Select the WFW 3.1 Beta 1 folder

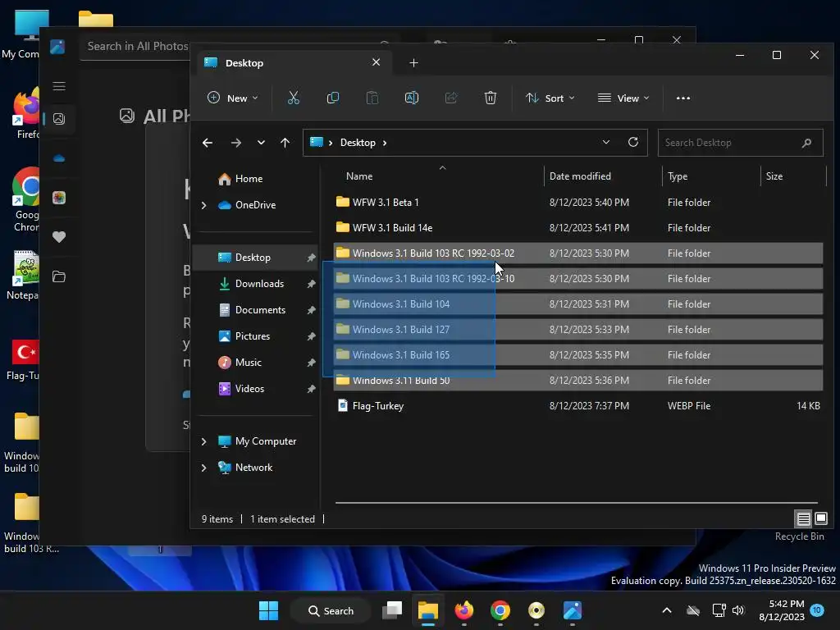click(577, 203)
